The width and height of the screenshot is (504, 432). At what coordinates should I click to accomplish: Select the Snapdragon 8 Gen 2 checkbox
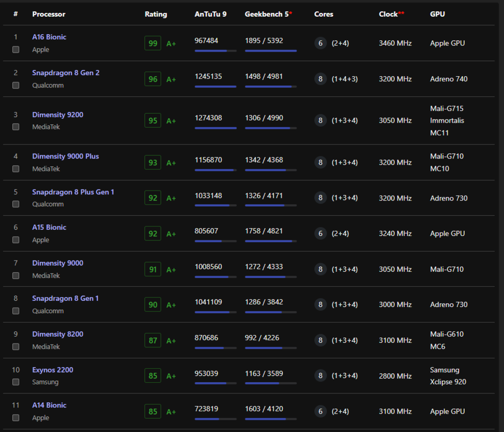(16, 85)
